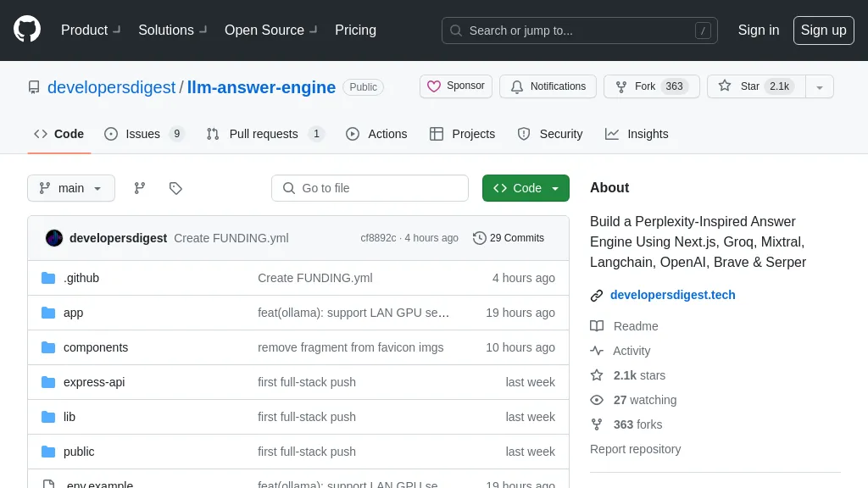The width and height of the screenshot is (868, 488).
Task: Click the Sponsor heart button
Action: (x=456, y=86)
